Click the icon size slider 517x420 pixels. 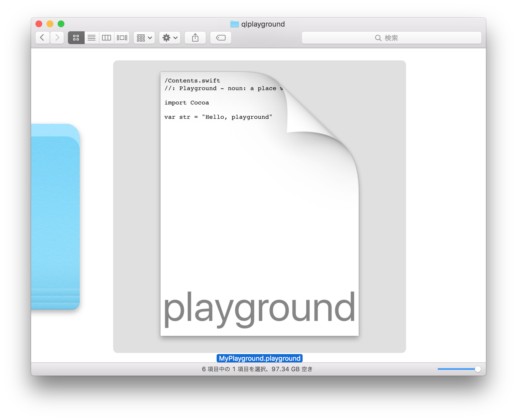[459, 369]
